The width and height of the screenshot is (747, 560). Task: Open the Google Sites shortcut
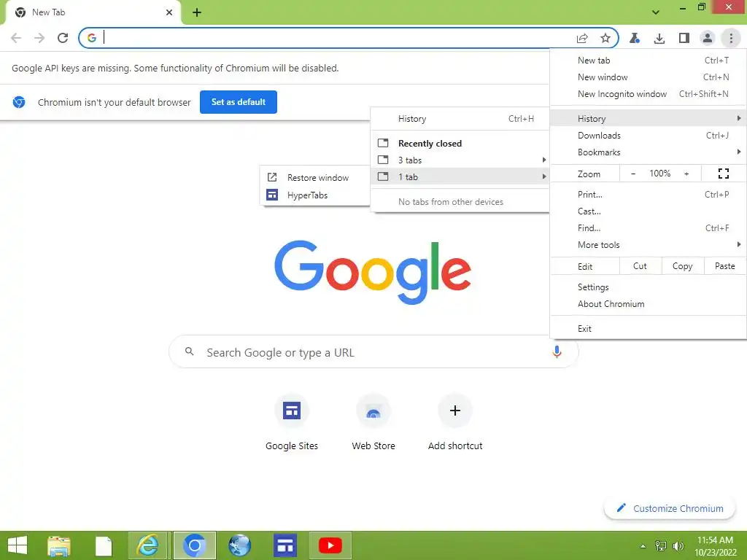coord(292,422)
